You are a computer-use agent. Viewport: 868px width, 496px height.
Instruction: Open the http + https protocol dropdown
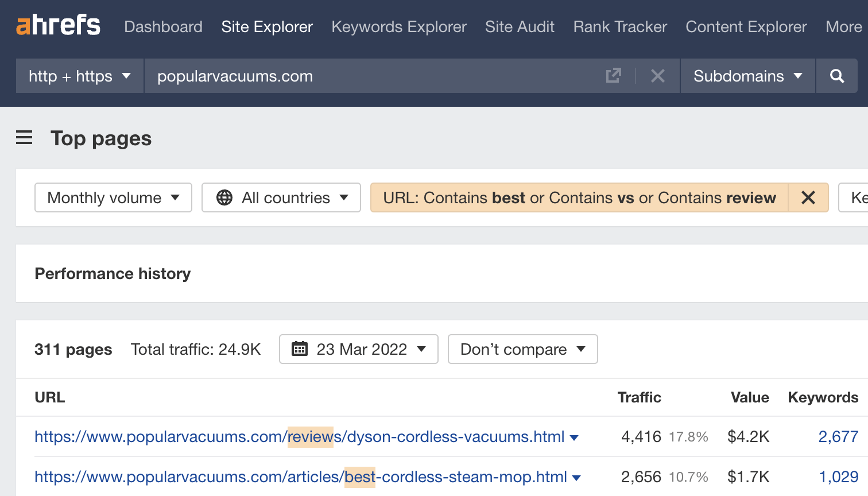coord(79,75)
